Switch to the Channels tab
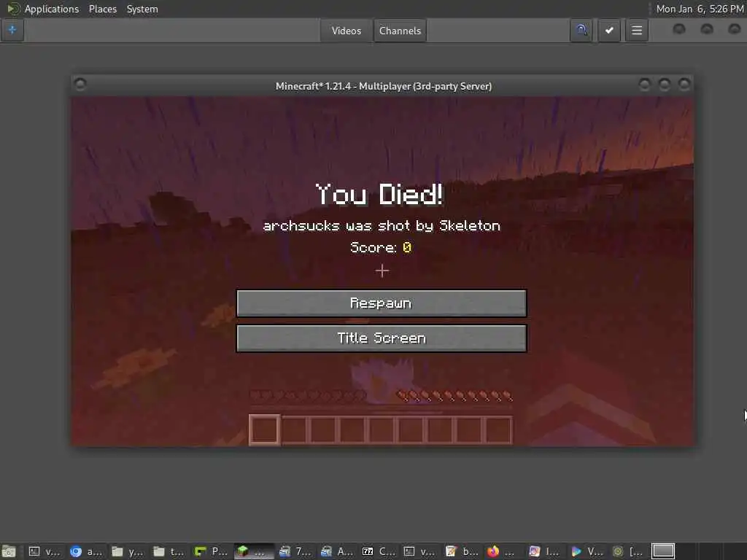 point(400,31)
